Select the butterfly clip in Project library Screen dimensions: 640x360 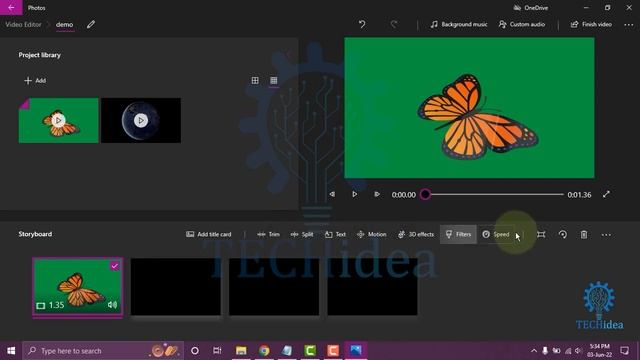coord(58,120)
